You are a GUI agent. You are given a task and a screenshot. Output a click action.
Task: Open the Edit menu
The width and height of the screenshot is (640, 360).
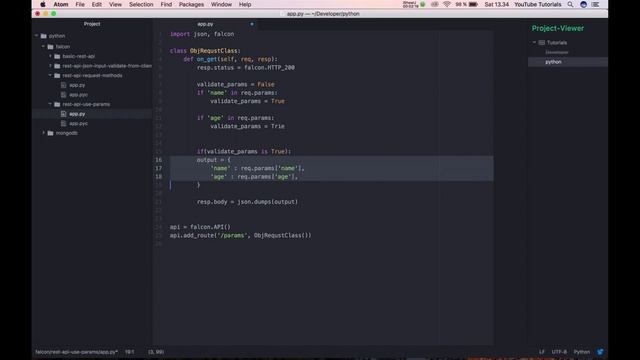coord(97,4)
